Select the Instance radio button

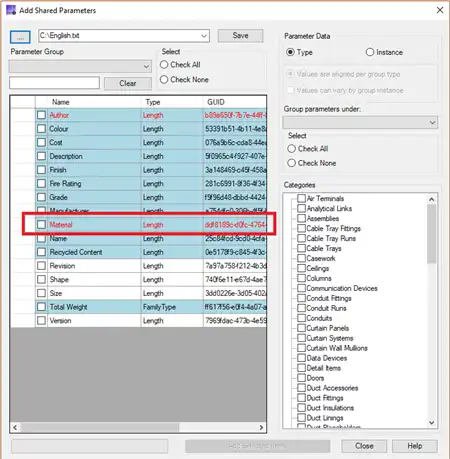point(370,52)
